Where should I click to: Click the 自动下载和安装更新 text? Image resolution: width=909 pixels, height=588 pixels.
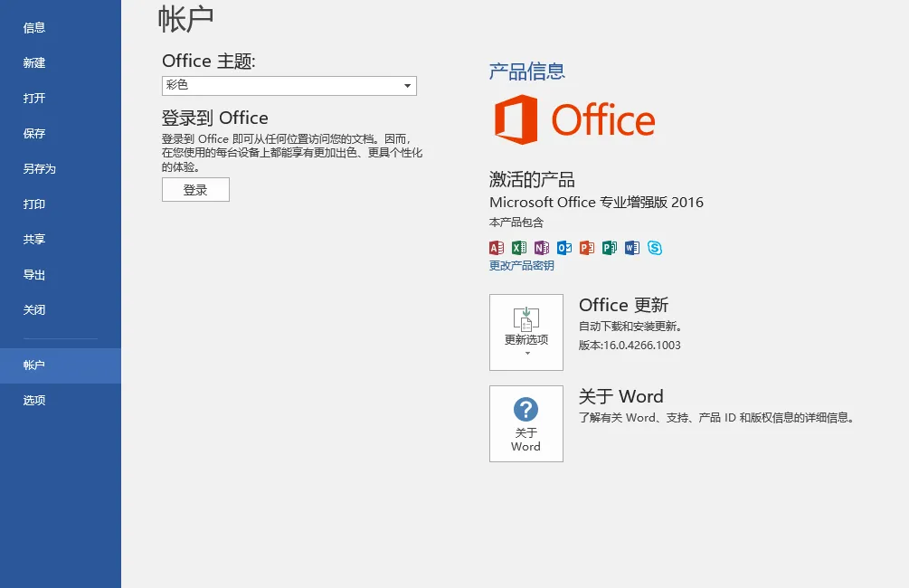pyautogui.click(x=630, y=327)
